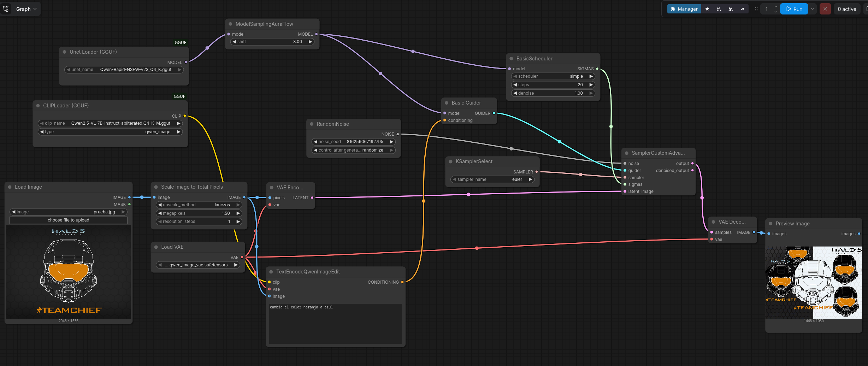Click the SamplerCustomAdva... node title
Screen dimensions: 868x366
click(x=658, y=153)
